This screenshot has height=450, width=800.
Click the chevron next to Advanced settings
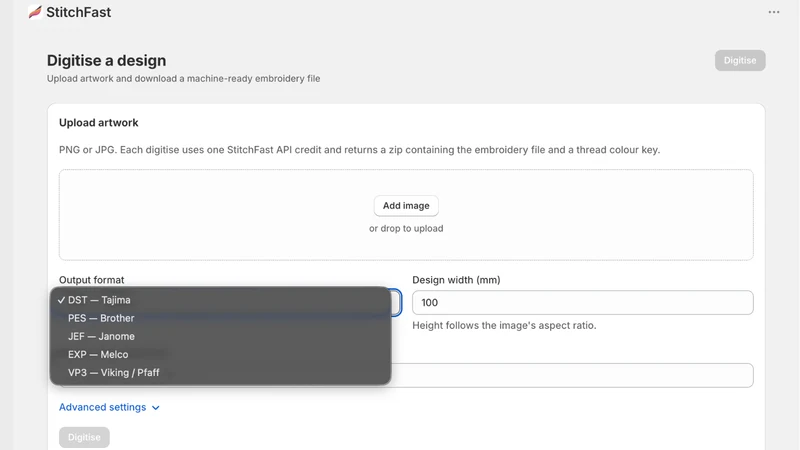[x=156, y=408]
